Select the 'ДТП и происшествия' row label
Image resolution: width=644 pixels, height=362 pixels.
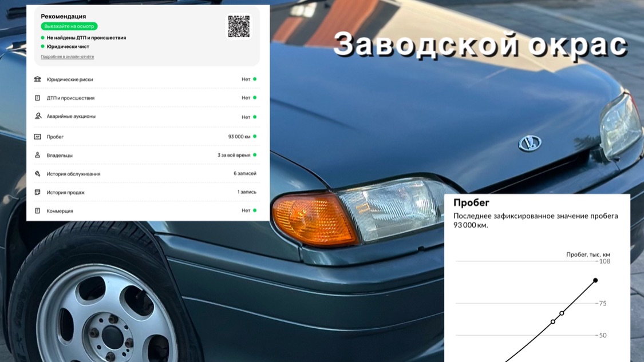coord(70,98)
